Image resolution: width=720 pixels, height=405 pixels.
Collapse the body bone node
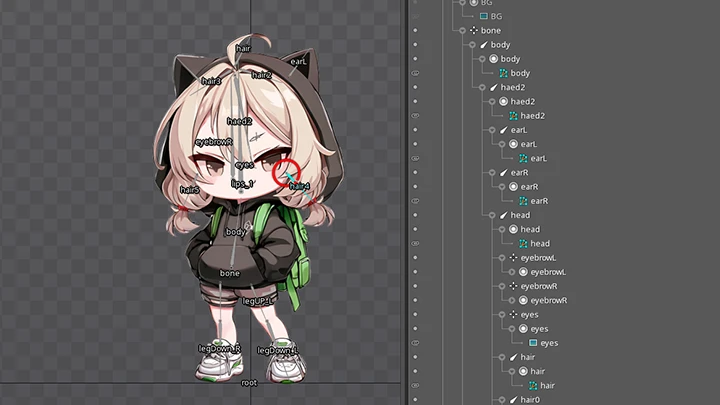click(x=472, y=45)
